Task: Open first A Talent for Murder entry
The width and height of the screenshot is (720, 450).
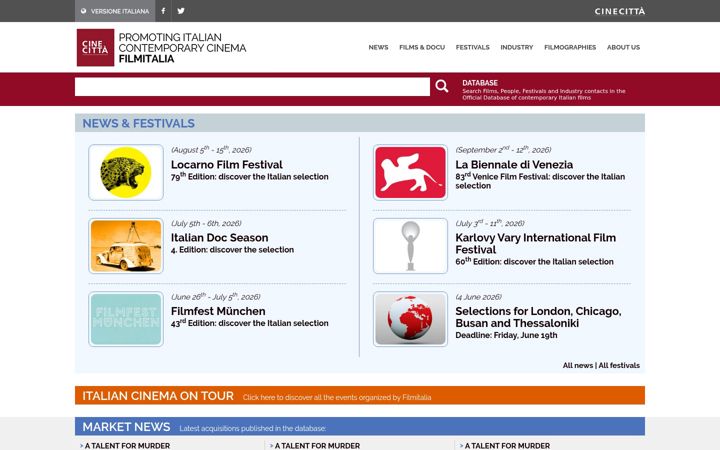Action: pyautogui.click(x=127, y=445)
